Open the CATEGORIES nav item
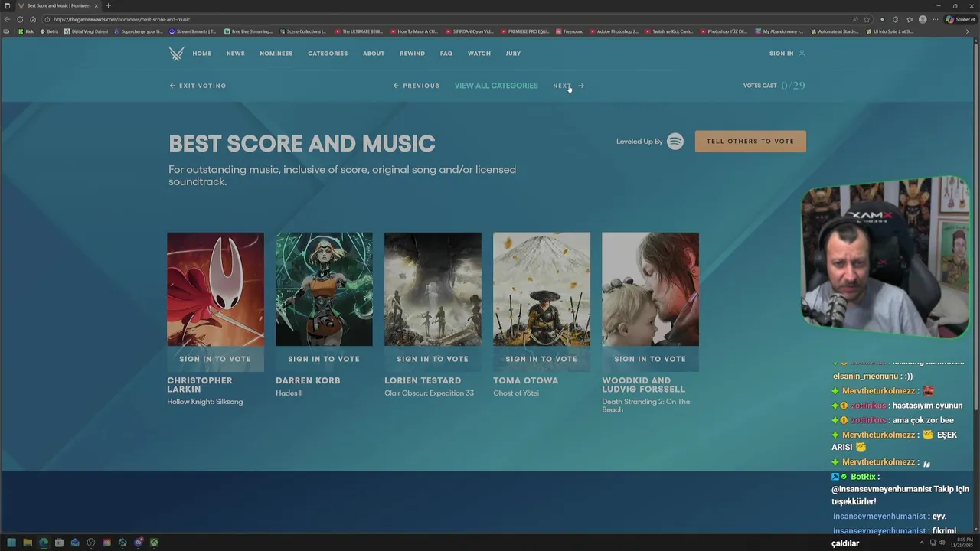980x551 pixels. [x=328, y=54]
